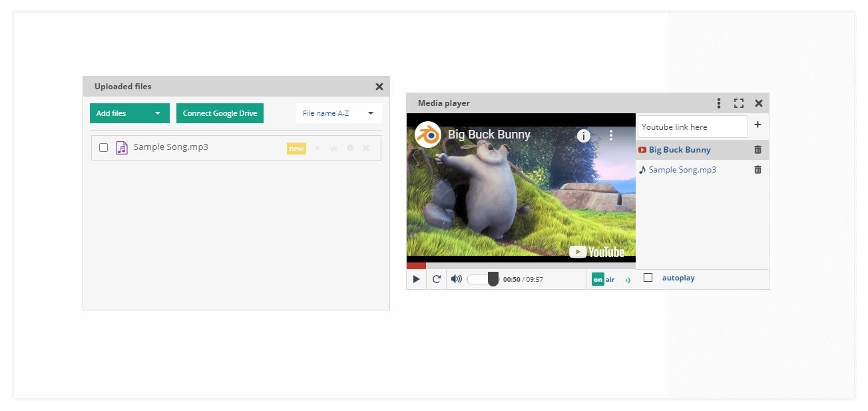Click the music note icon beside Sample Song.mp3 in playlist
The image size is (868, 411).
pyautogui.click(x=642, y=170)
